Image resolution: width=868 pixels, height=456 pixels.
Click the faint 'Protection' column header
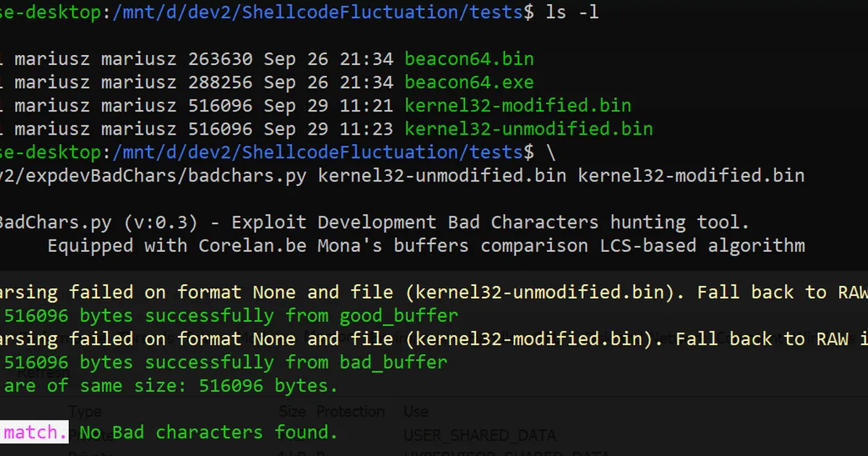352,411
